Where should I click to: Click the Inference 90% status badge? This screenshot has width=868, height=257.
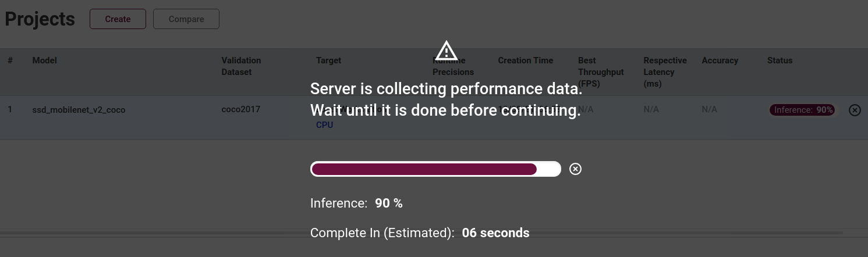point(803,110)
